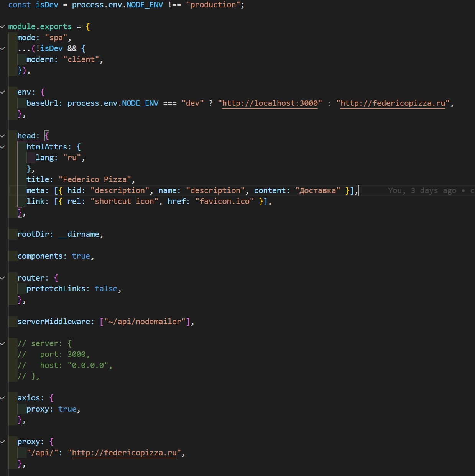Open the http://localhost:3000 link
475x476 pixels.
coord(270,103)
